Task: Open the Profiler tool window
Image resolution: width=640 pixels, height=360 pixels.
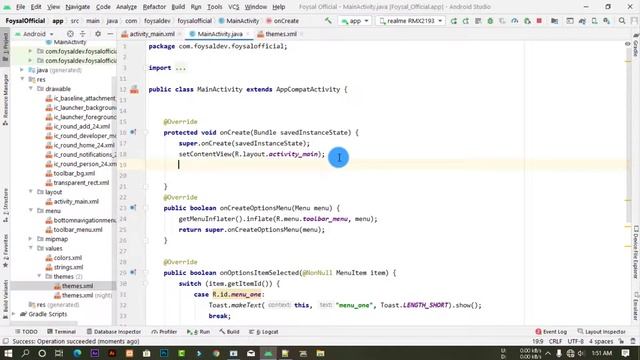Action: [164, 331]
